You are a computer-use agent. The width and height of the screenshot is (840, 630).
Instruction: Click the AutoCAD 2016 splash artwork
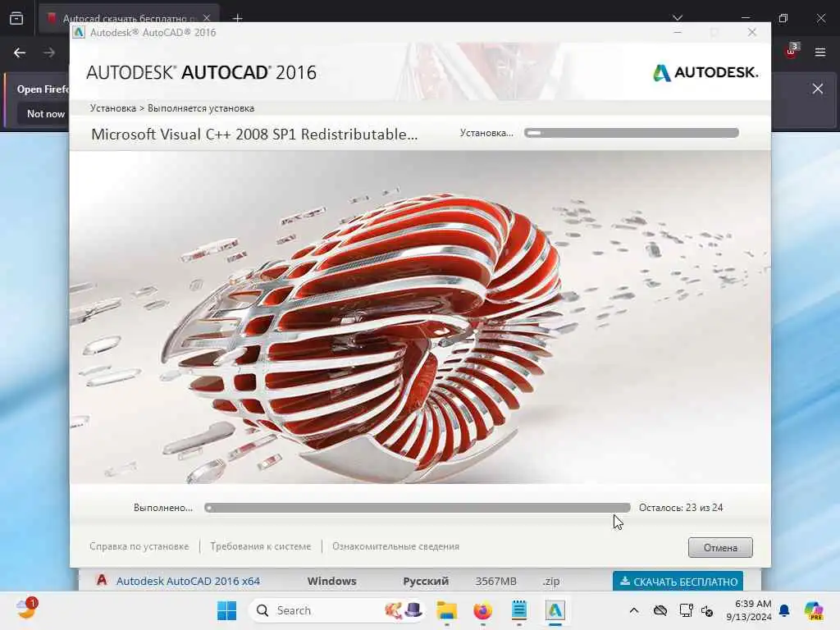pyautogui.click(x=420, y=317)
